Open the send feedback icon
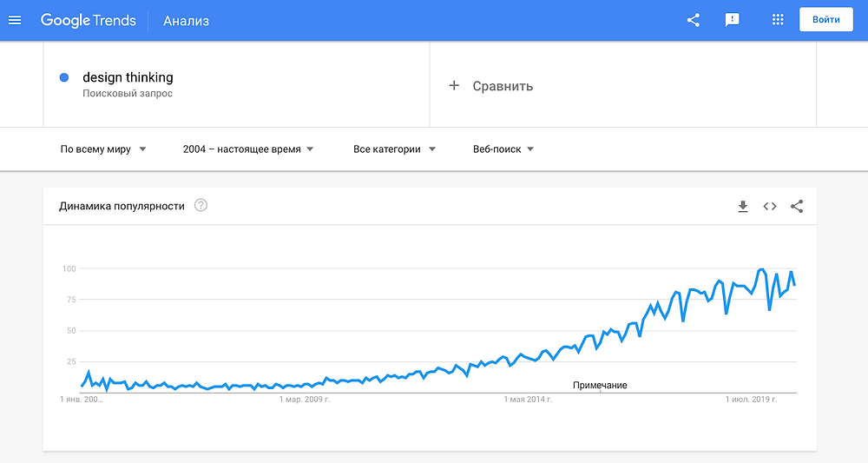This screenshot has width=868, height=463. click(733, 21)
